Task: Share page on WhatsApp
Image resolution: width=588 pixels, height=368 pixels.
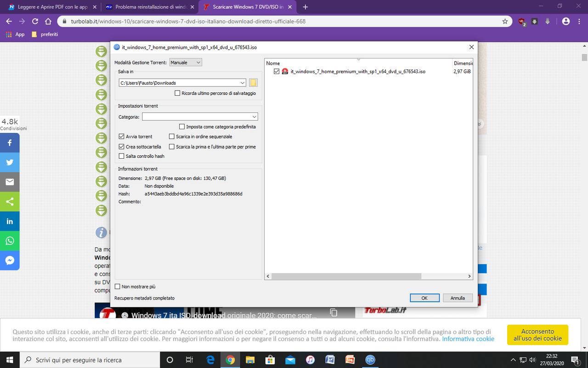Action: coord(10,241)
